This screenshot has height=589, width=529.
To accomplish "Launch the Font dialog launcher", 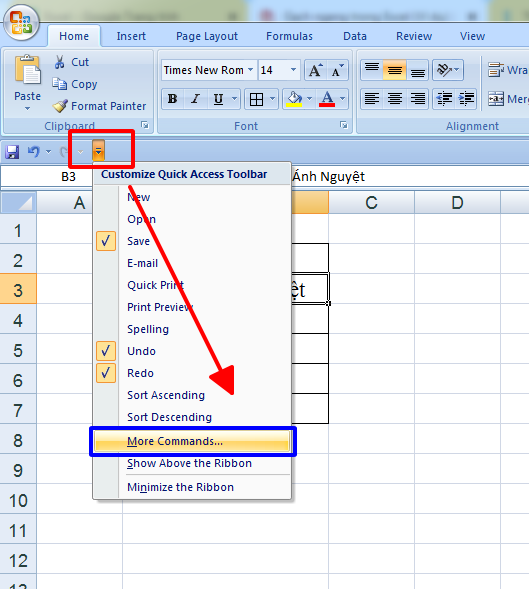I will tap(344, 125).
